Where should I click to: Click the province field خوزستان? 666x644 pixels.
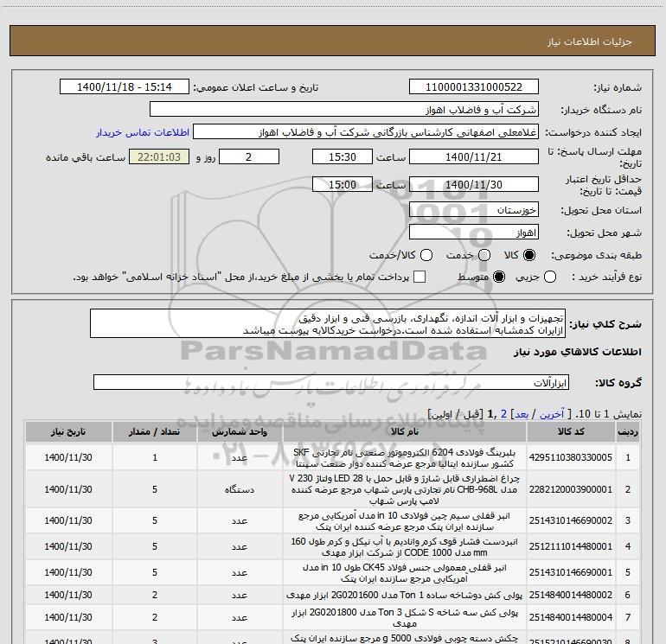tap(474, 210)
